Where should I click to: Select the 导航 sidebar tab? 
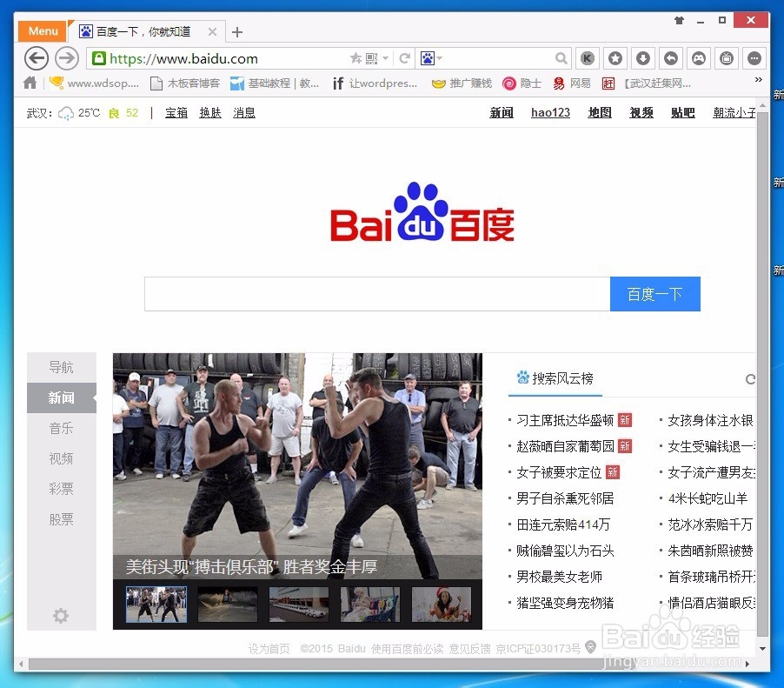tap(62, 367)
